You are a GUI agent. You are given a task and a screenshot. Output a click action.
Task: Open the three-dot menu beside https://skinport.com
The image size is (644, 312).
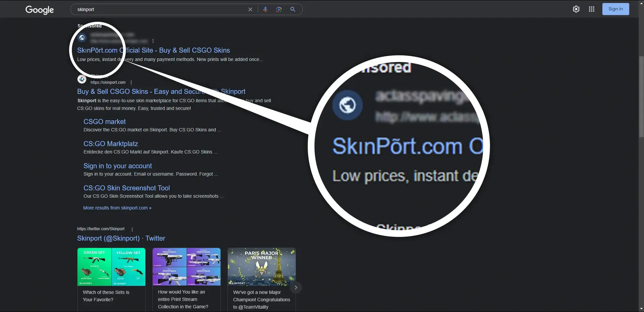(x=131, y=82)
